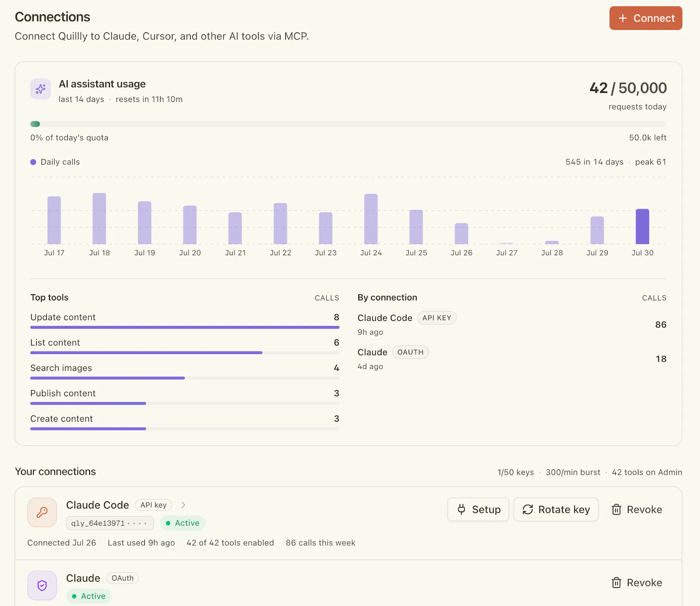Click the Claude row showing 18 calls
The width and height of the screenshot is (700, 606).
coord(512,359)
